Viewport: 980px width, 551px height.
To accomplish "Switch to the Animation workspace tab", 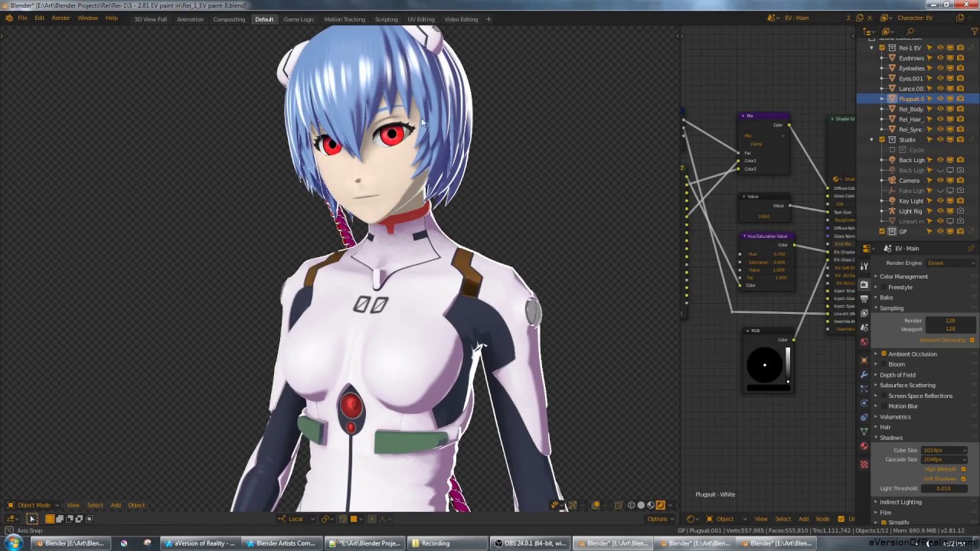I will pos(190,19).
